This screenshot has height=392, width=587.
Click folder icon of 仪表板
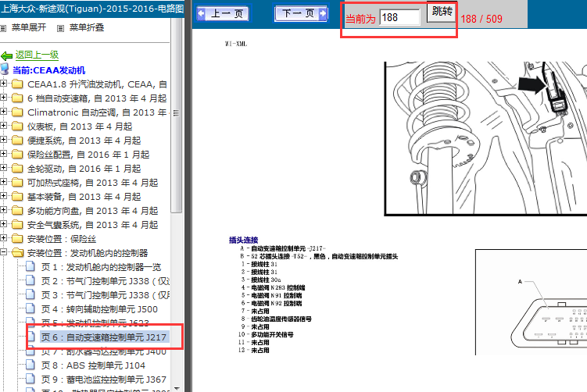(x=17, y=126)
